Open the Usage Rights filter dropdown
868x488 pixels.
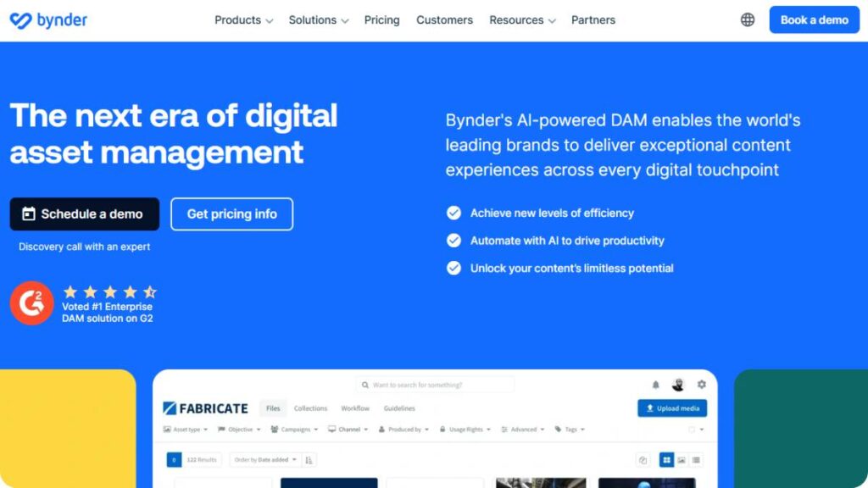pyautogui.click(x=465, y=430)
